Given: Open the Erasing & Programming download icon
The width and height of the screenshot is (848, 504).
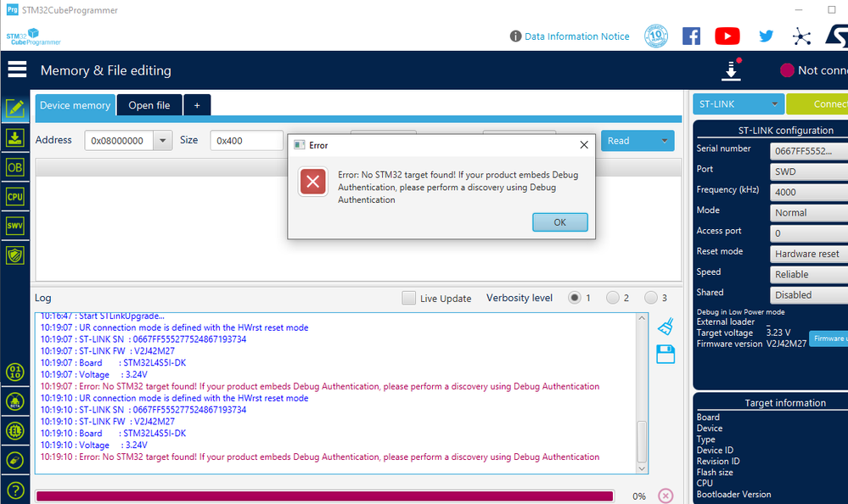Looking at the screenshot, I should [x=15, y=138].
